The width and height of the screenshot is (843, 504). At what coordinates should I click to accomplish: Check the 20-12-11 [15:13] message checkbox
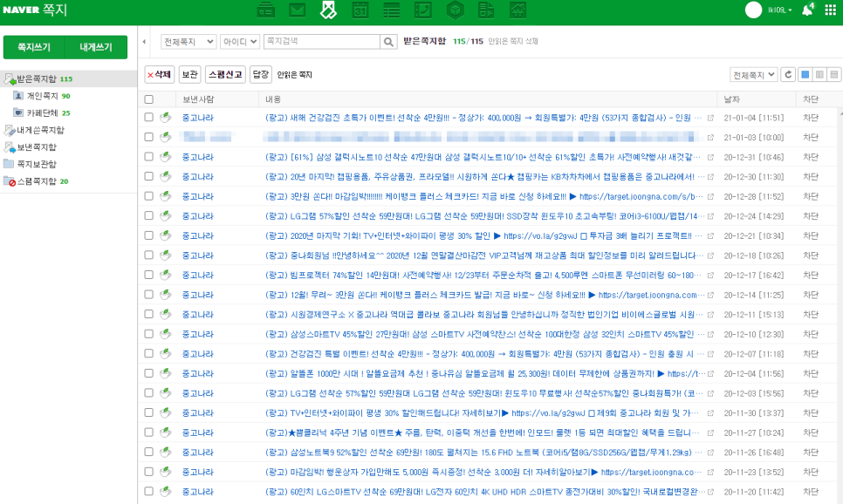(149, 314)
